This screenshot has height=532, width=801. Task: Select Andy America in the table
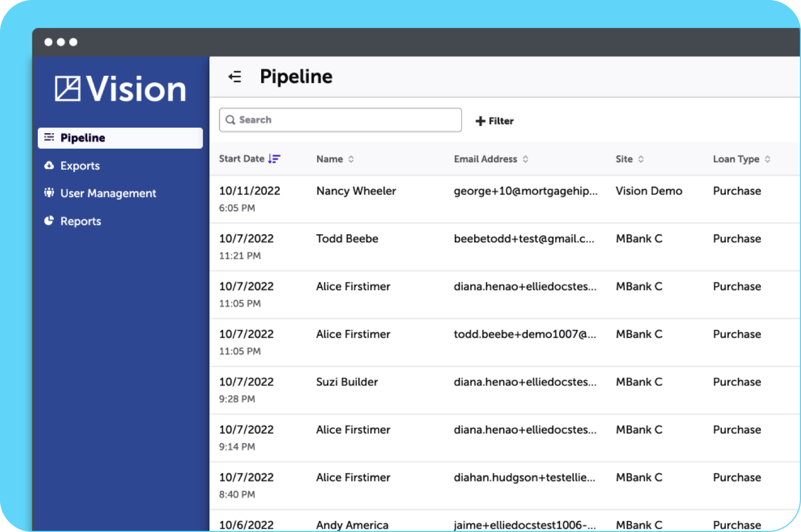coord(352,525)
